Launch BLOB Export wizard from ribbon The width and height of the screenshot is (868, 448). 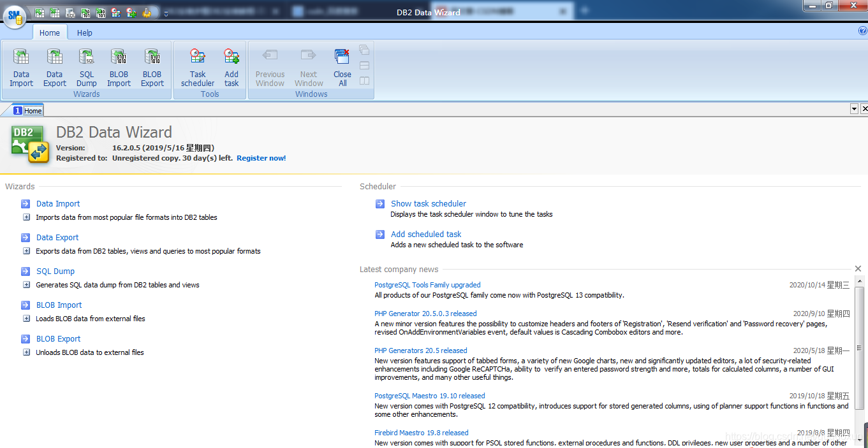coord(152,68)
